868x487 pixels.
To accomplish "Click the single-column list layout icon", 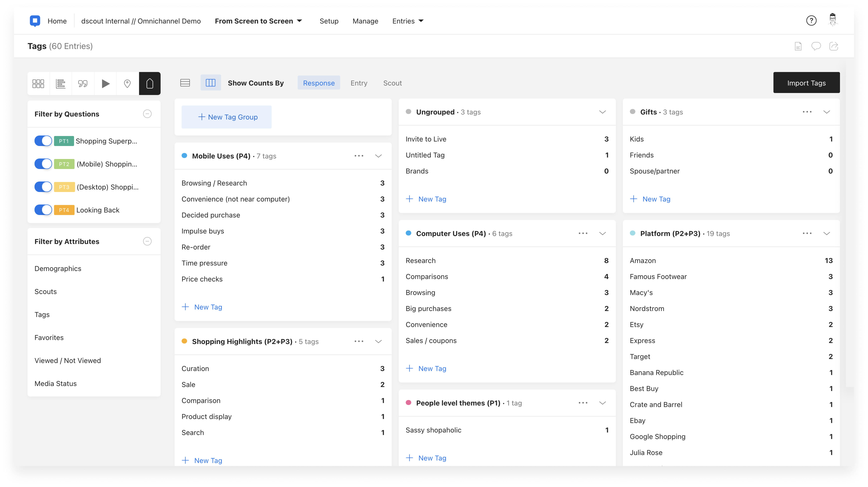I will (x=185, y=82).
